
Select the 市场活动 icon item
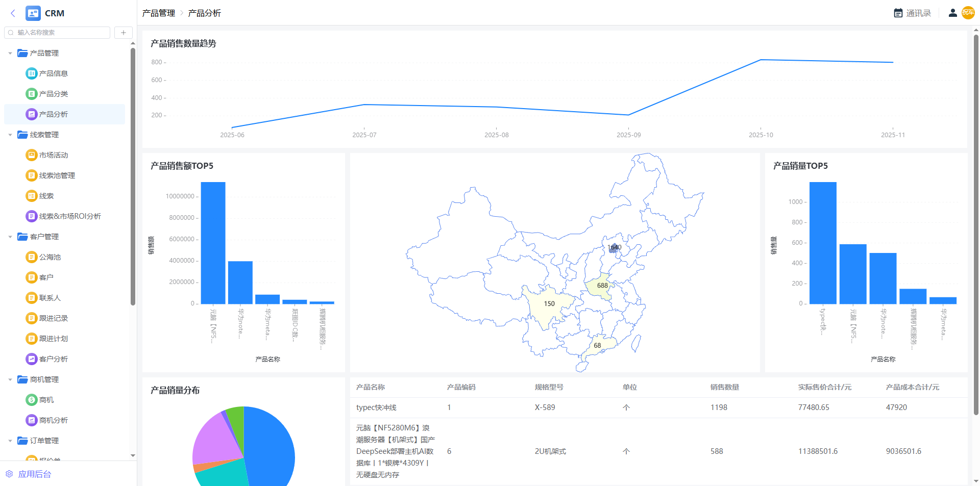tap(32, 155)
